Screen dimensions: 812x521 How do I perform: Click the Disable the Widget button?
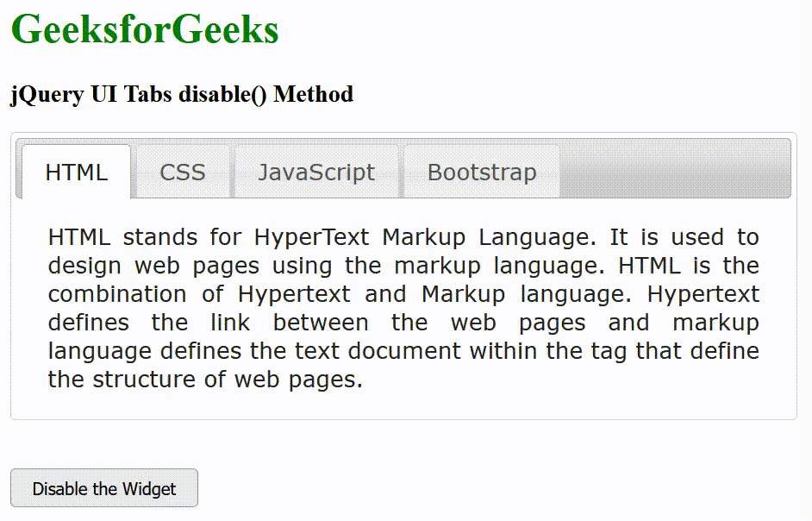(x=103, y=488)
